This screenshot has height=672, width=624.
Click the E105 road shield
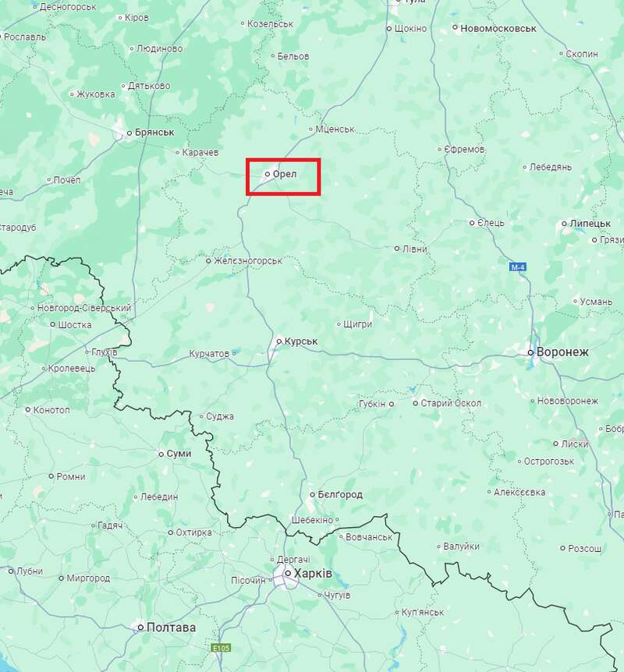tap(221, 648)
